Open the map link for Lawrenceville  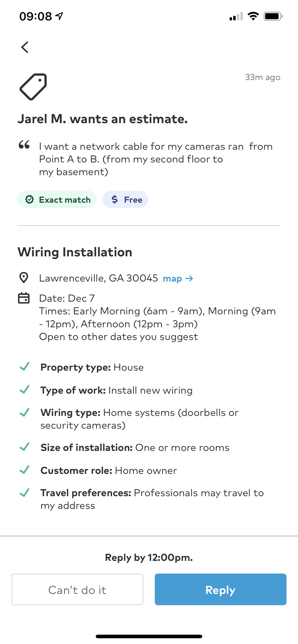point(178,278)
